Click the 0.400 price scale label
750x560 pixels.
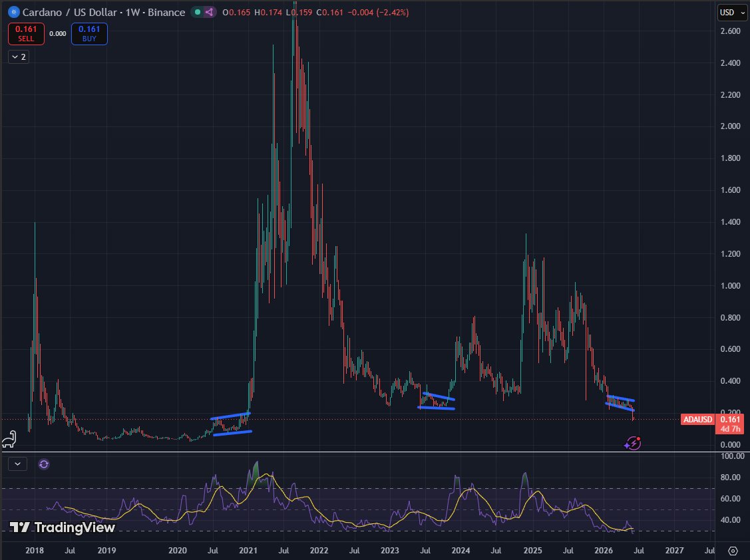point(731,381)
